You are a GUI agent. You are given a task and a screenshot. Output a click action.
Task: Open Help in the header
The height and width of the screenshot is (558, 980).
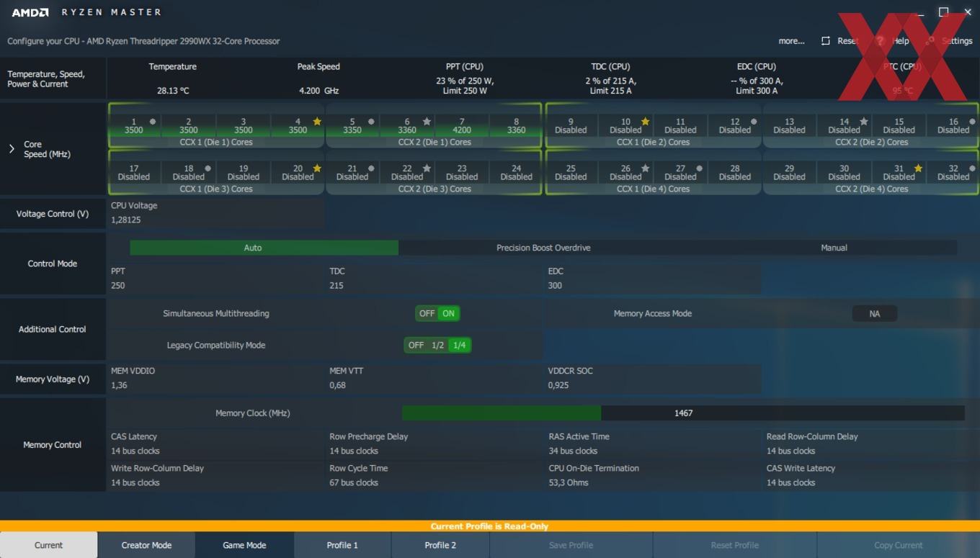point(892,41)
